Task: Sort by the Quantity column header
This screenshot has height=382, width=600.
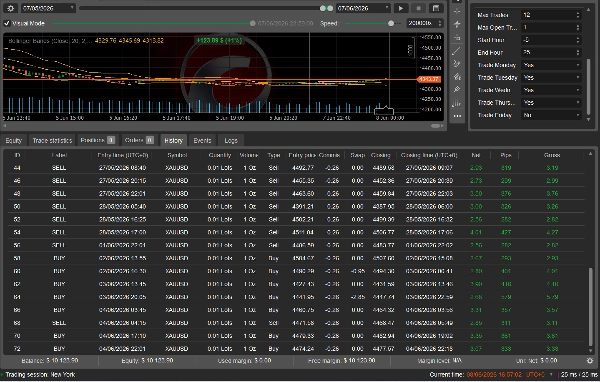Action: (220, 155)
